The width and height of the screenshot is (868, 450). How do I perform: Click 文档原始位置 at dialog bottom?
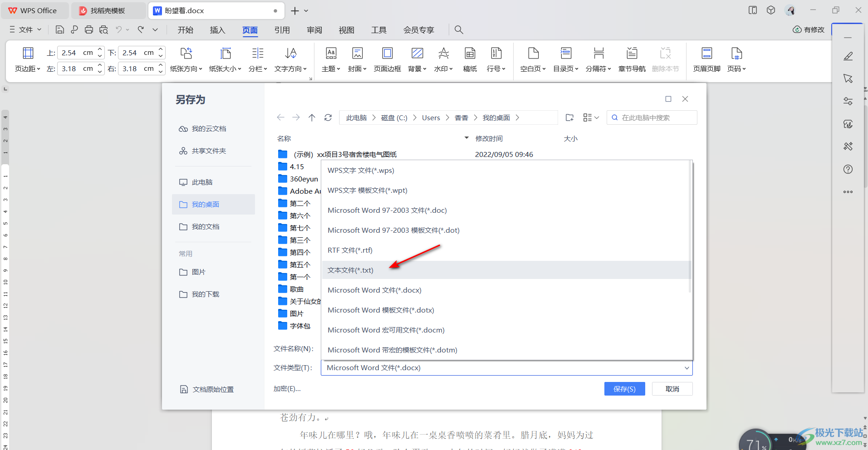[x=207, y=389]
